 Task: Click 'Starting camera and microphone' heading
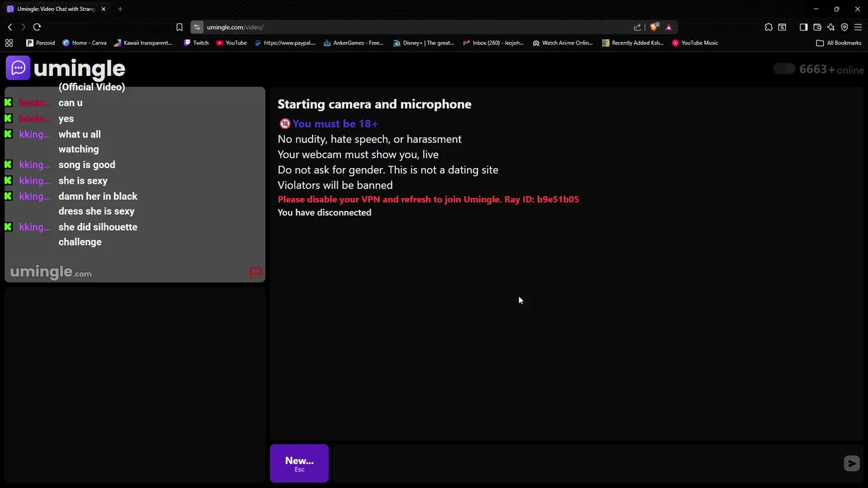click(x=374, y=104)
